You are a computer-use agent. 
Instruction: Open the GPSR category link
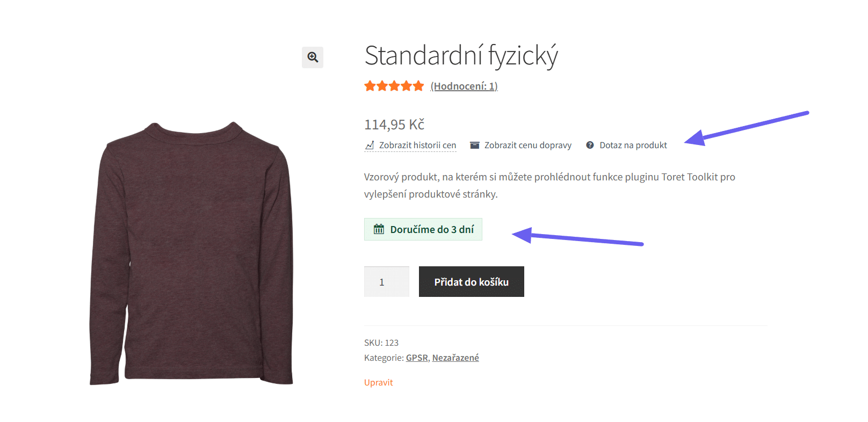point(417,358)
